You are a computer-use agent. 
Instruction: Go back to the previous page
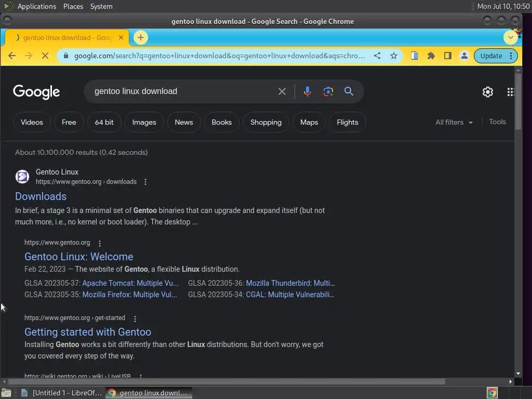(x=12, y=56)
